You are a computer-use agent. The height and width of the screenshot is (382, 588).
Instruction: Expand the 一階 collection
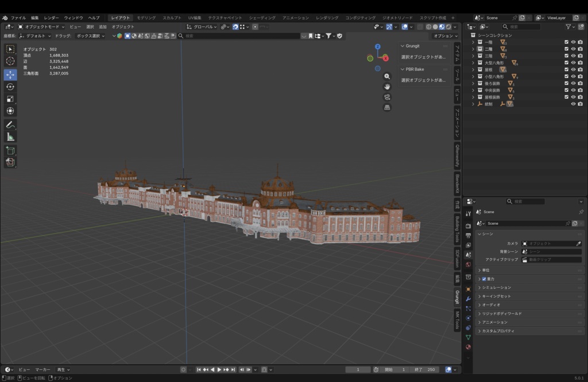coord(473,42)
